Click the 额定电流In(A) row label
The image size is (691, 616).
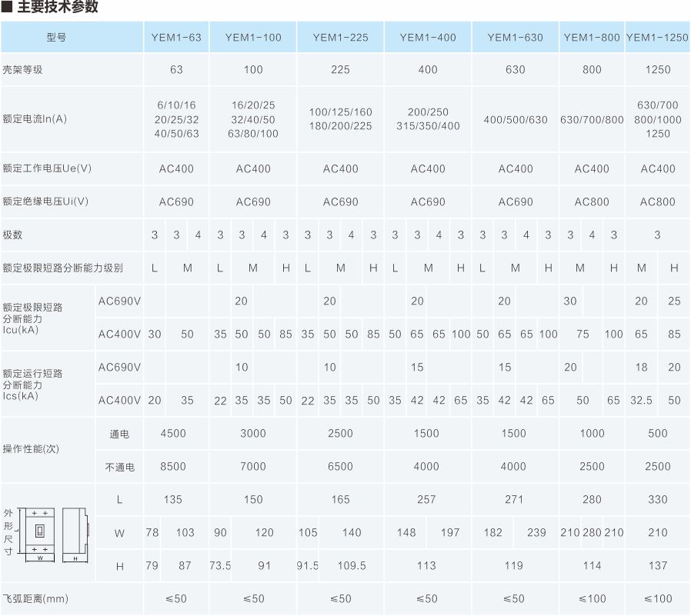coord(35,119)
